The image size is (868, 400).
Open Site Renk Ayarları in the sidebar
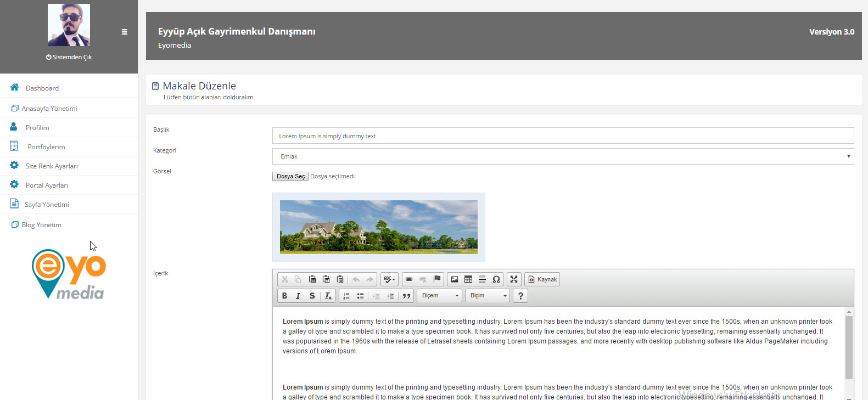[69, 166]
